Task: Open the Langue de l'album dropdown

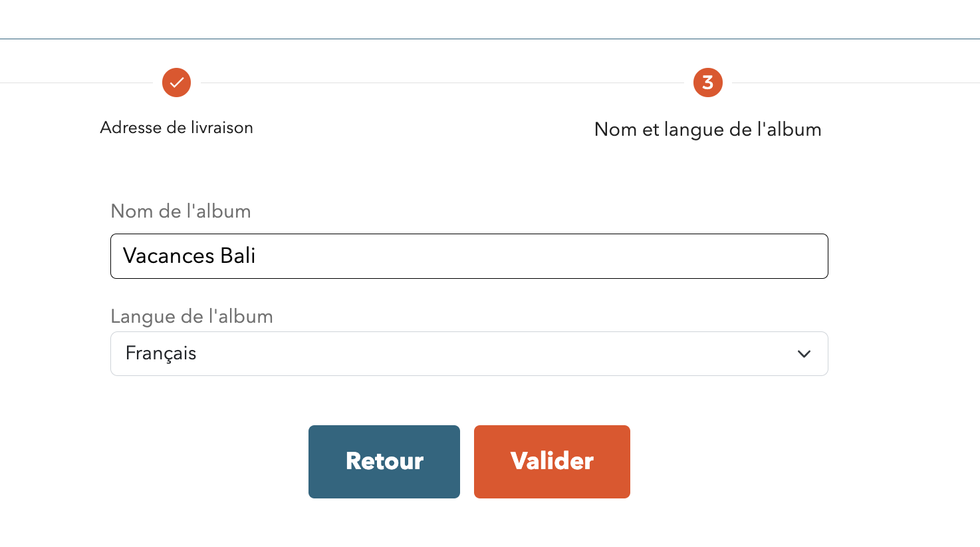Action: [469, 354]
